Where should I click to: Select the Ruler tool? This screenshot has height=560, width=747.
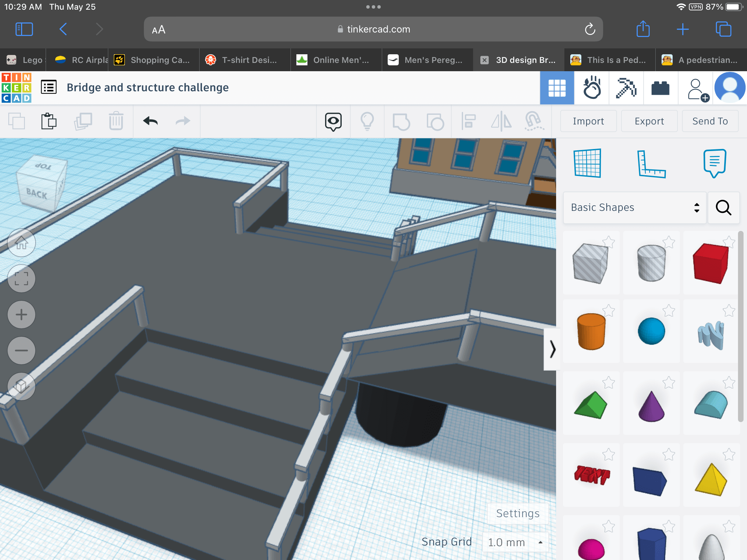(x=651, y=164)
